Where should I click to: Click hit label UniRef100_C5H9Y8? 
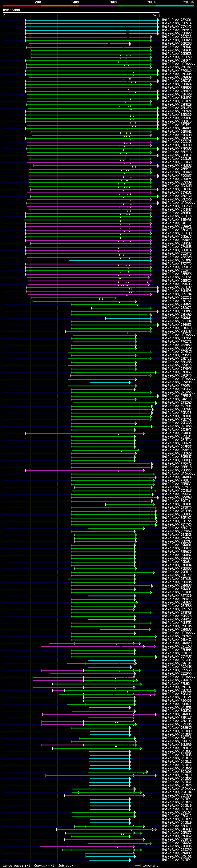coord(177,30)
